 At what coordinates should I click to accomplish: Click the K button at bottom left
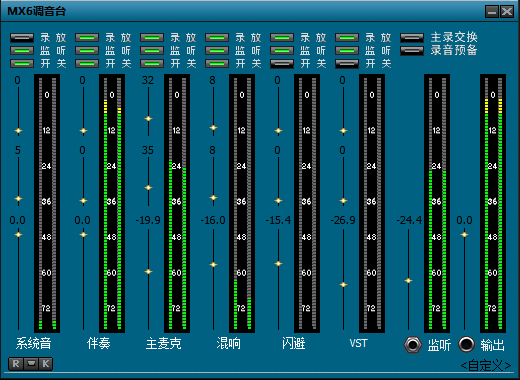pyautogui.click(x=46, y=364)
